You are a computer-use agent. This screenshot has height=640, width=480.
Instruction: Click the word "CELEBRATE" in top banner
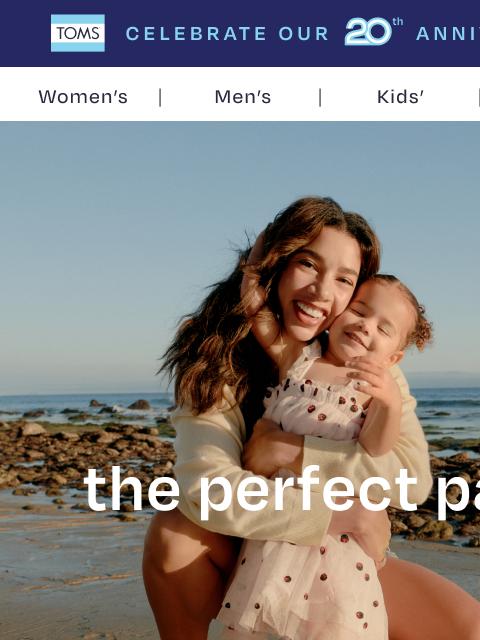tap(196, 34)
